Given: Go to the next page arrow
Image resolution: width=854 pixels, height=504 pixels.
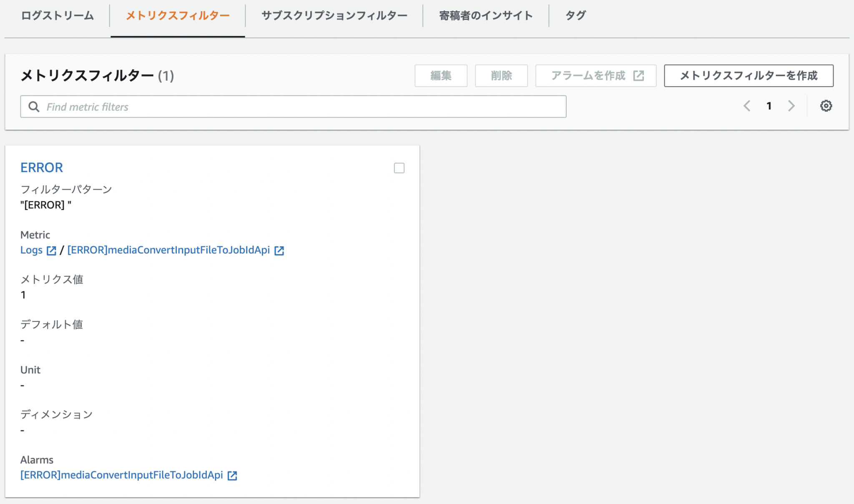Looking at the screenshot, I should coord(791,106).
